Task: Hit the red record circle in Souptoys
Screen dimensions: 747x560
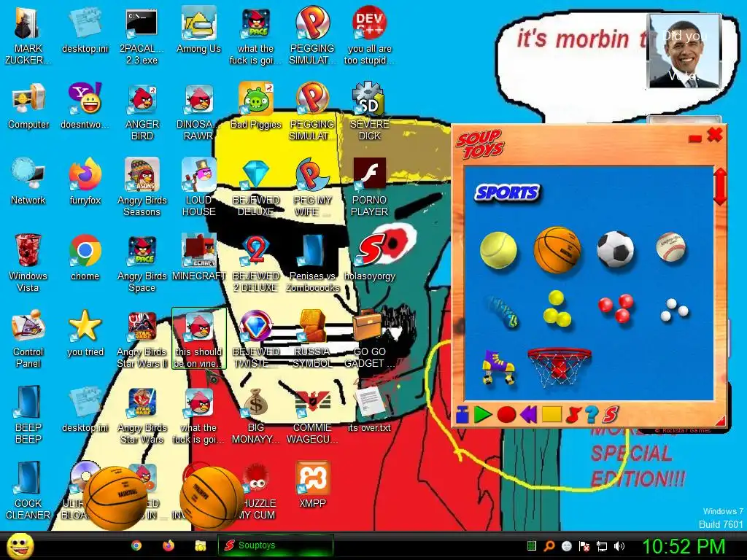Action: click(506, 414)
